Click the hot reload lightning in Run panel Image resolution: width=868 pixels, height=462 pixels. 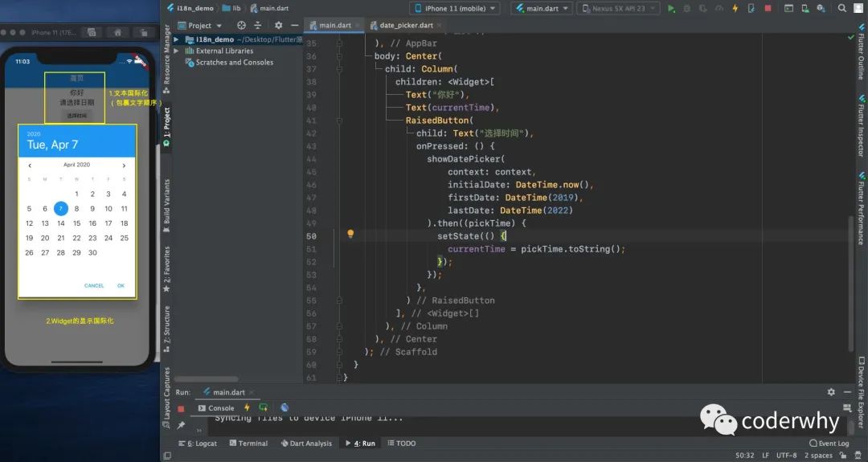point(247,408)
